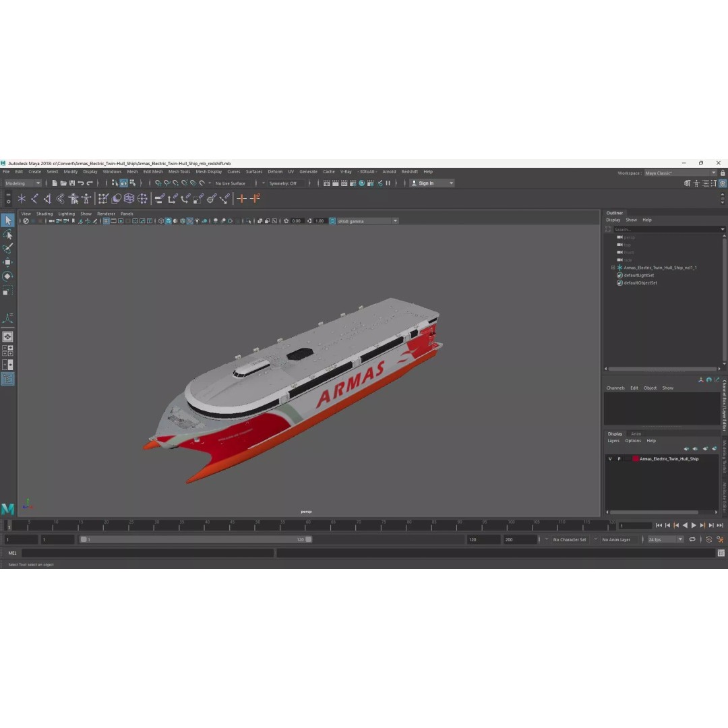
Task: Select the arrow Select tool in the toolbox
Action: (x=8, y=220)
